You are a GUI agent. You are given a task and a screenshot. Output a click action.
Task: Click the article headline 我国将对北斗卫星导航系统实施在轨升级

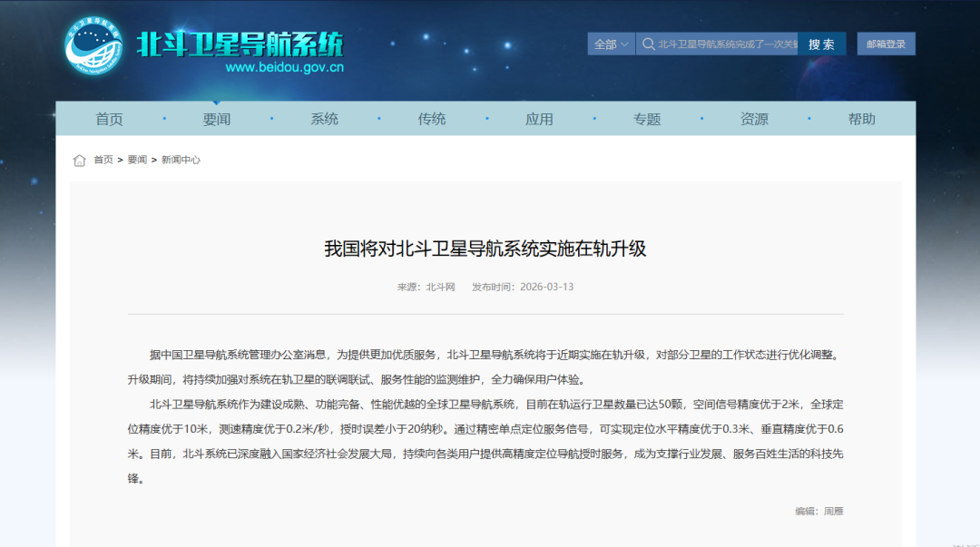tap(485, 249)
